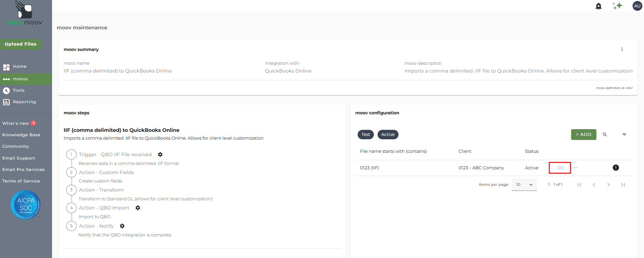Open Terms of Service
Screen dimensions: 644x258
pyautogui.click(x=21, y=181)
